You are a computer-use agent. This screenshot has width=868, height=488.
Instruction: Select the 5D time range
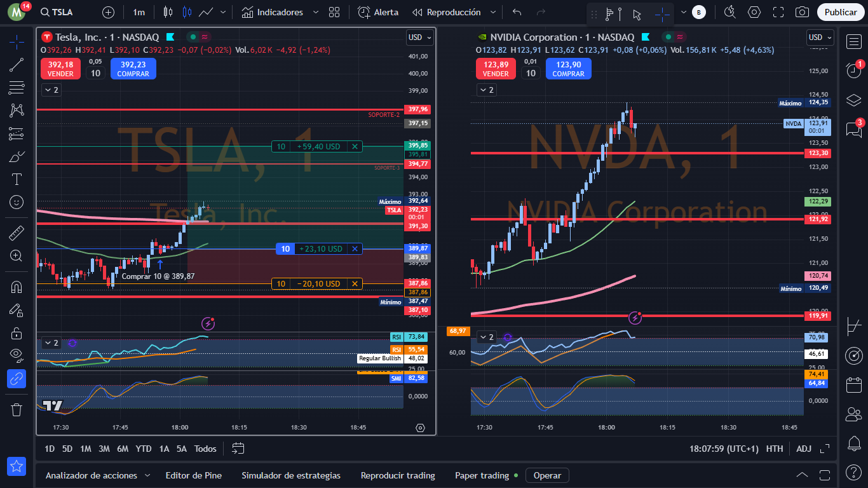pos(67,449)
